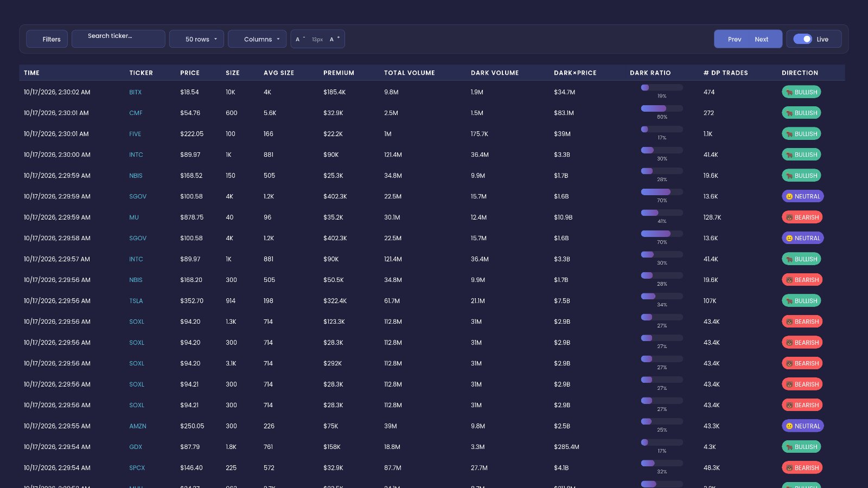
Task: Sort by the # DP TRADES column header
Action: (x=725, y=73)
